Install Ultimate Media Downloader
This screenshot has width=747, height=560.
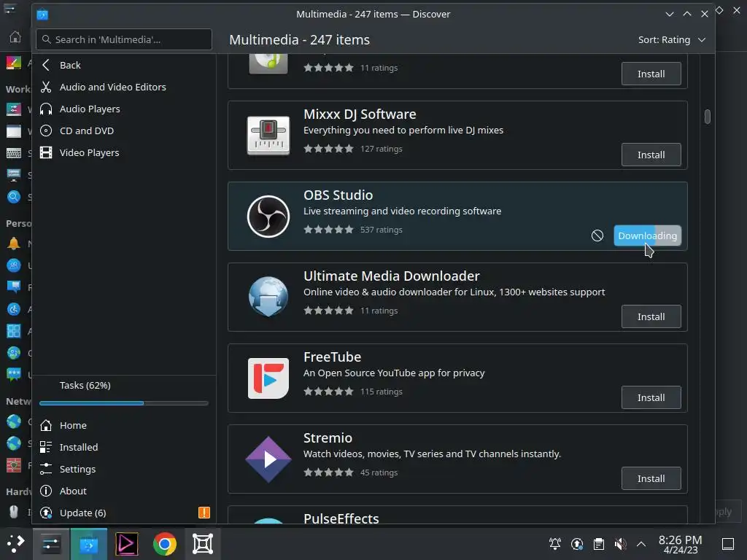click(x=651, y=316)
